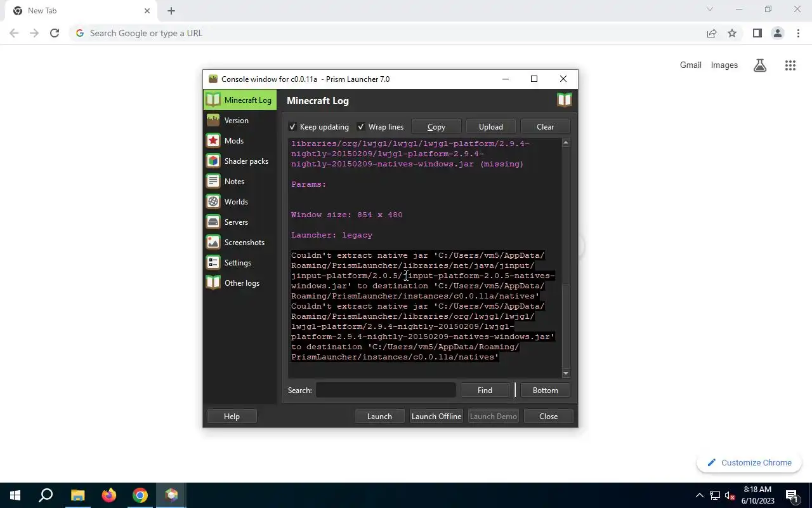Open the Screenshots page in sidebar
The image size is (812, 508).
(x=240, y=242)
